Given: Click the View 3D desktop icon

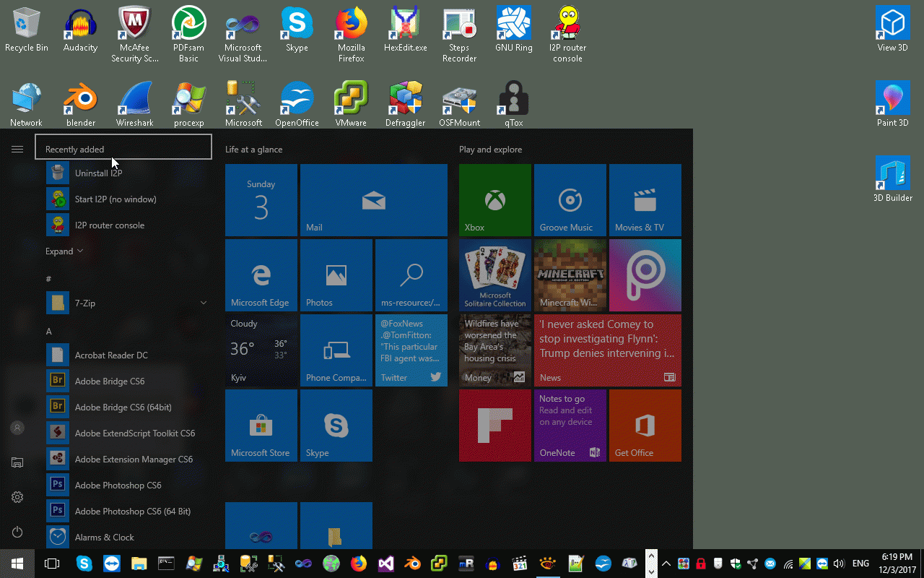Looking at the screenshot, I should point(892,30).
